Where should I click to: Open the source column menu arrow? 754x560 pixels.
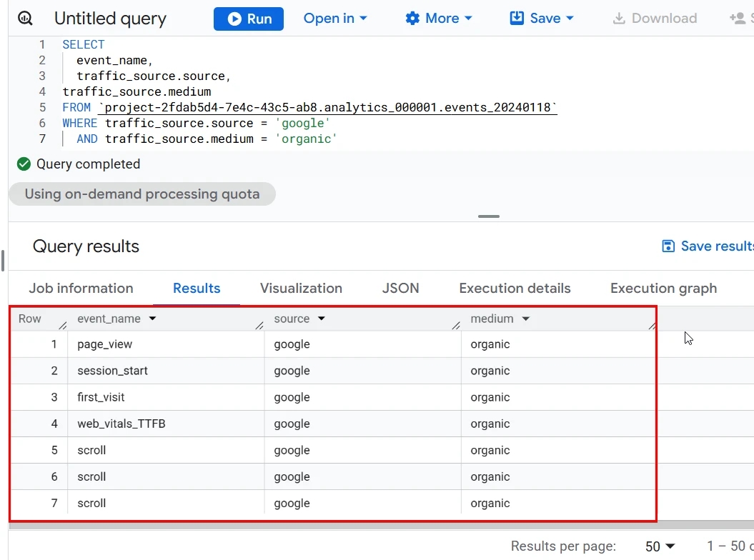(x=321, y=319)
